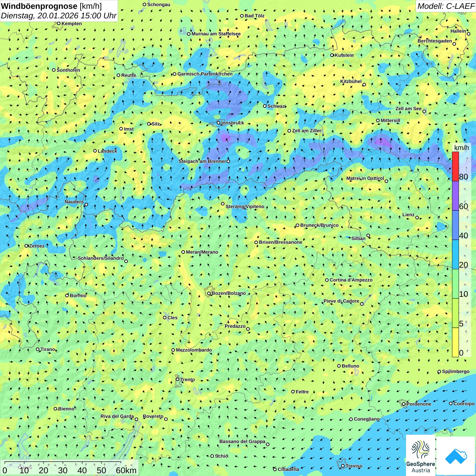Click the 'Meran/Merano' label
The height and width of the screenshot is (476, 476).
click(202, 252)
